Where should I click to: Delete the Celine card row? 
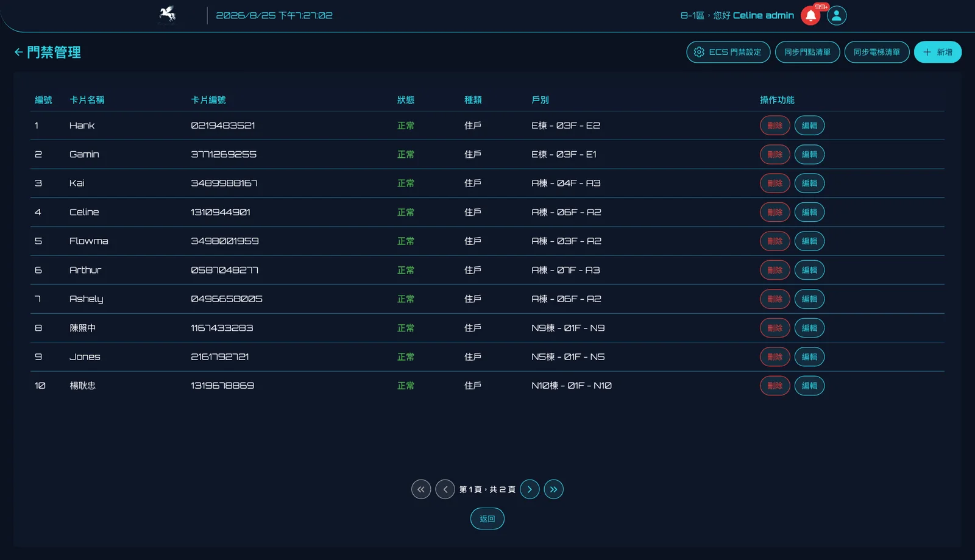775,213
